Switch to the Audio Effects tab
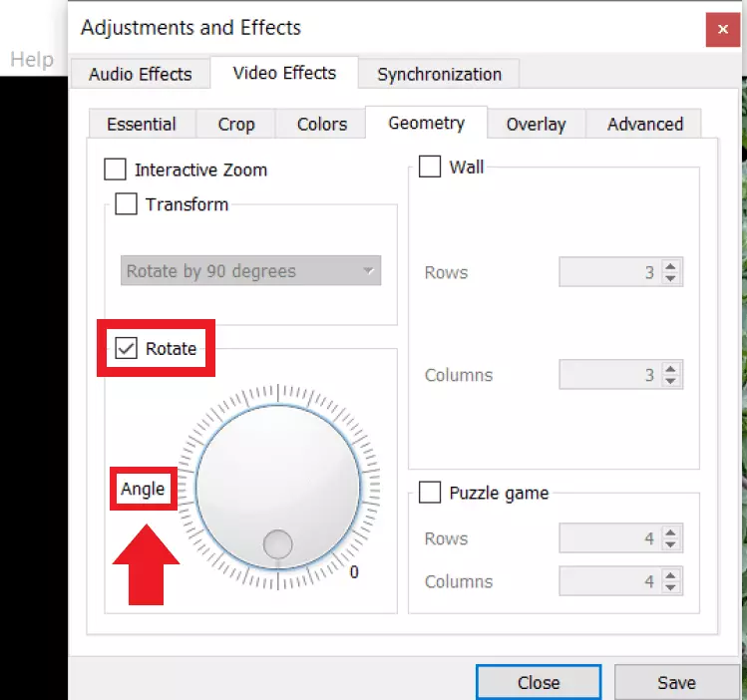This screenshot has width=747, height=700. click(140, 75)
